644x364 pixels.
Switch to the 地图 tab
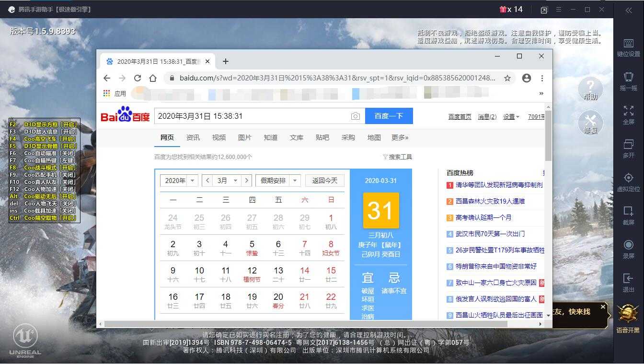[374, 137]
